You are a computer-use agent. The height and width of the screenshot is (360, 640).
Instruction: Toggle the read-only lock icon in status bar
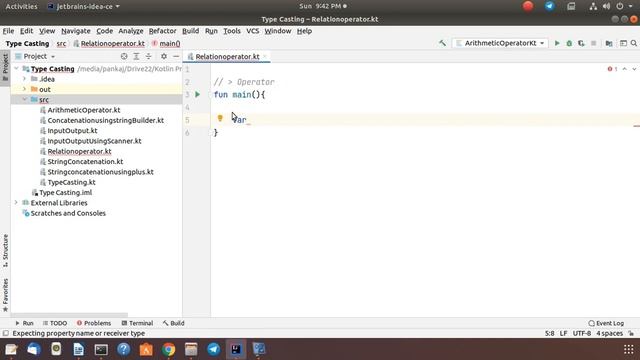click(631, 333)
